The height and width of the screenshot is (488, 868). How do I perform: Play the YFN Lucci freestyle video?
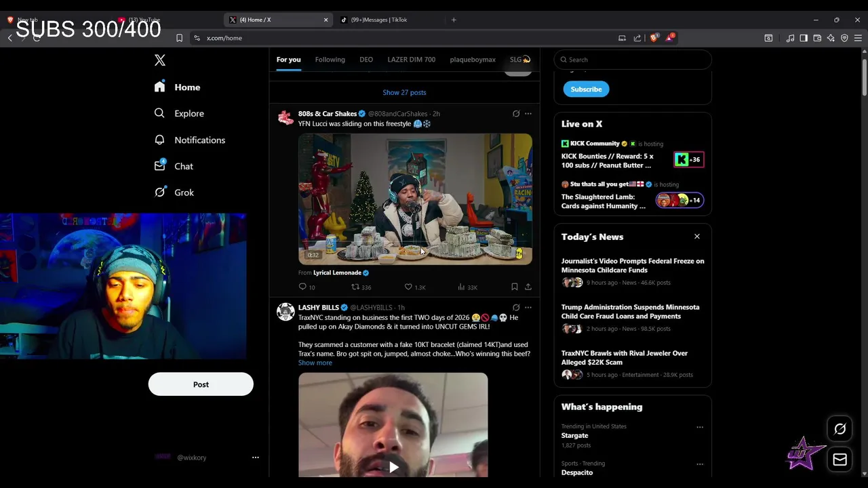pyautogui.click(x=415, y=199)
